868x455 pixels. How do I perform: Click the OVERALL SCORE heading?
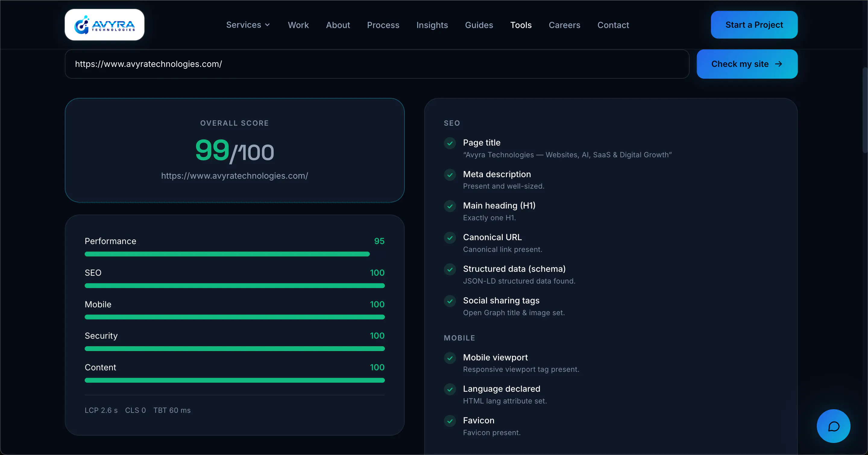(x=234, y=123)
